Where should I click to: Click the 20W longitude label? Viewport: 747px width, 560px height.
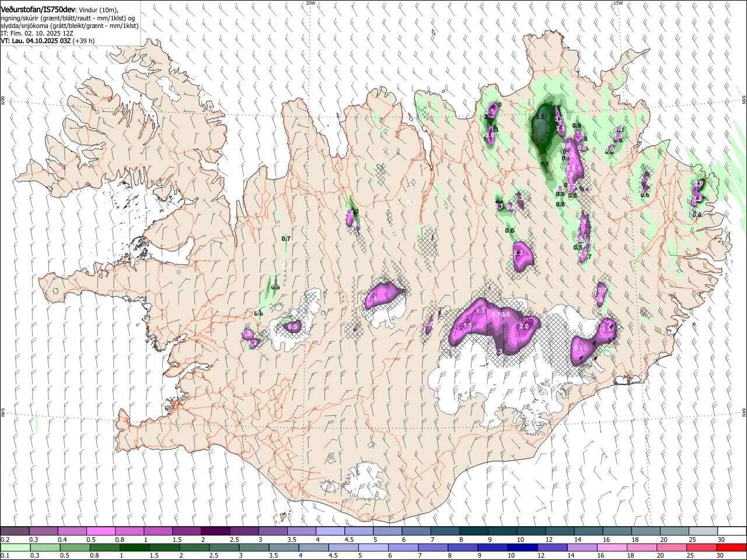pos(310,3)
